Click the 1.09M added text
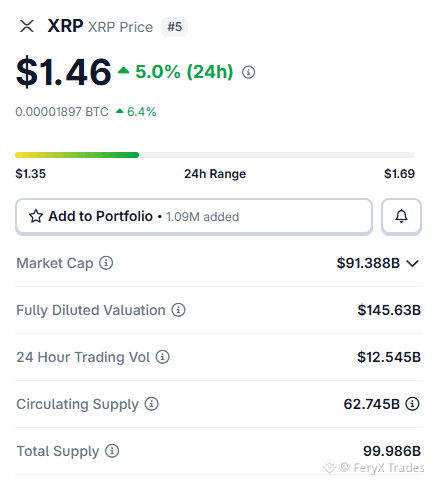The height and width of the screenshot is (483, 432). pos(202,217)
